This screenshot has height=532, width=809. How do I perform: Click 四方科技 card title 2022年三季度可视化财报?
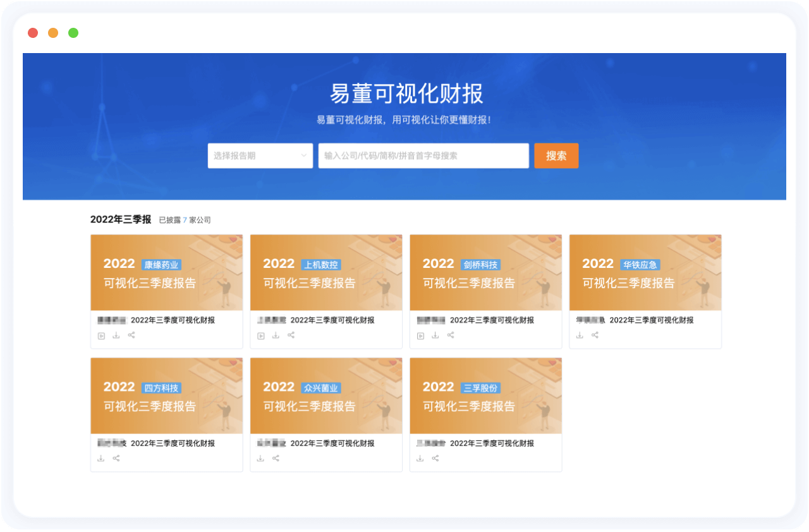(x=173, y=444)
